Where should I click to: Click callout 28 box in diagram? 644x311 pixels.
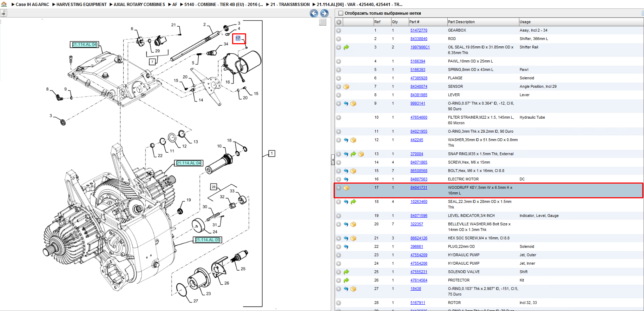(x=213, y=187)
